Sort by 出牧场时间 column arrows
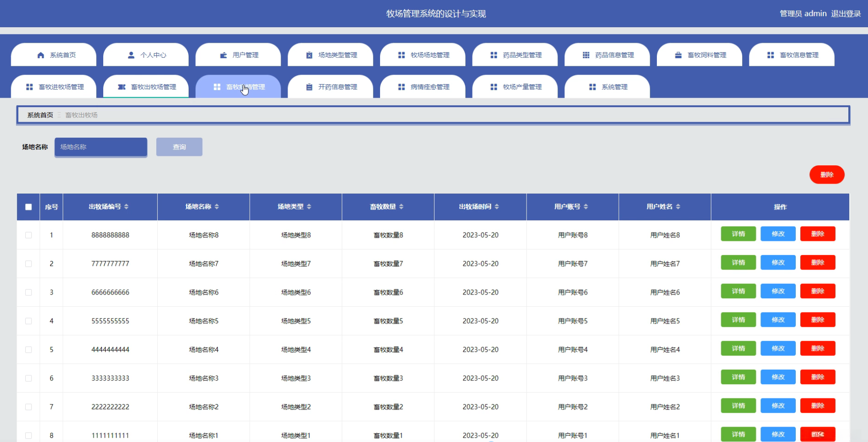Viewport: 868px width, 442px height. click(497, 207)
